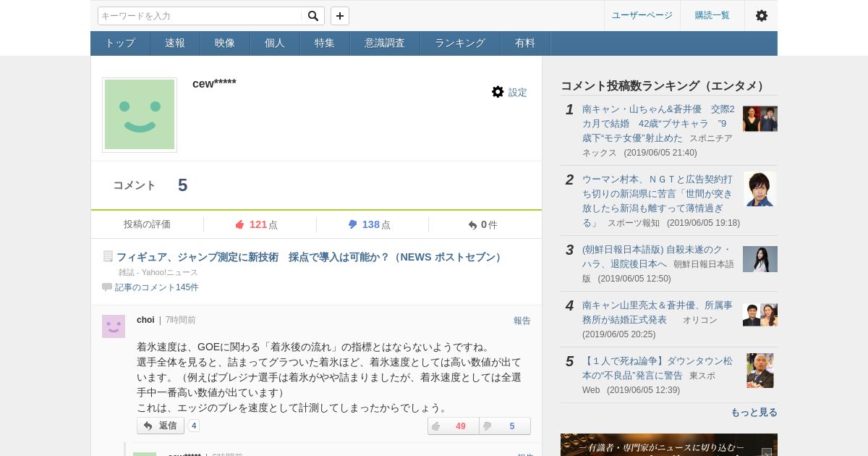Click the blue thumbs-down score icon
Screen dimensions: 868x456
[x=352, y=224]
